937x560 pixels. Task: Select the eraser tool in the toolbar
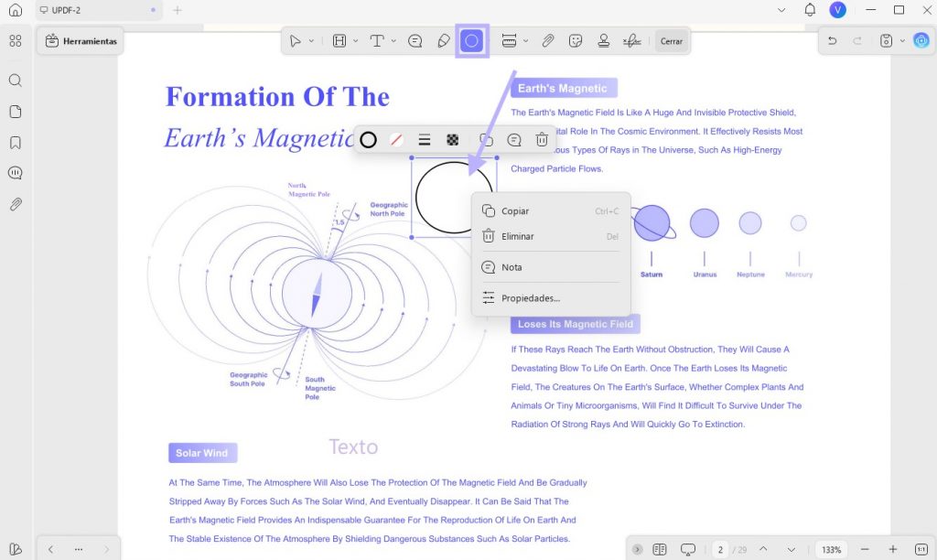coord(444,40)
